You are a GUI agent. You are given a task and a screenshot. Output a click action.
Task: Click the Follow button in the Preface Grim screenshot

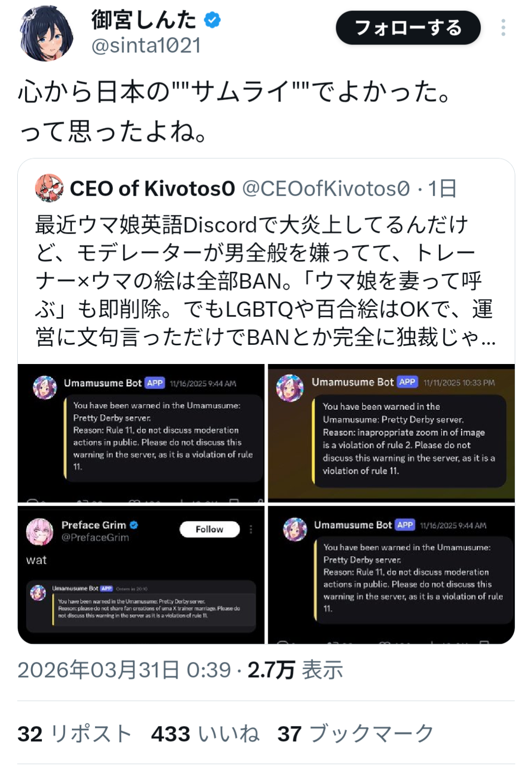click(x=210, y=529)
